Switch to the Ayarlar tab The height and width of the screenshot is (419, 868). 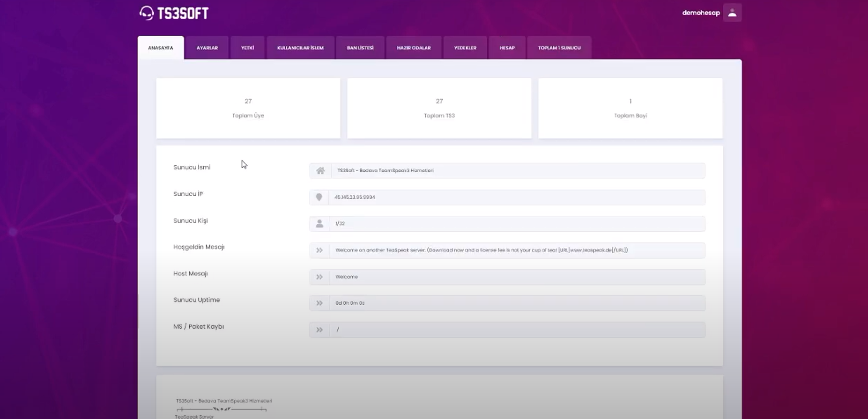click(x=207, y=48)
